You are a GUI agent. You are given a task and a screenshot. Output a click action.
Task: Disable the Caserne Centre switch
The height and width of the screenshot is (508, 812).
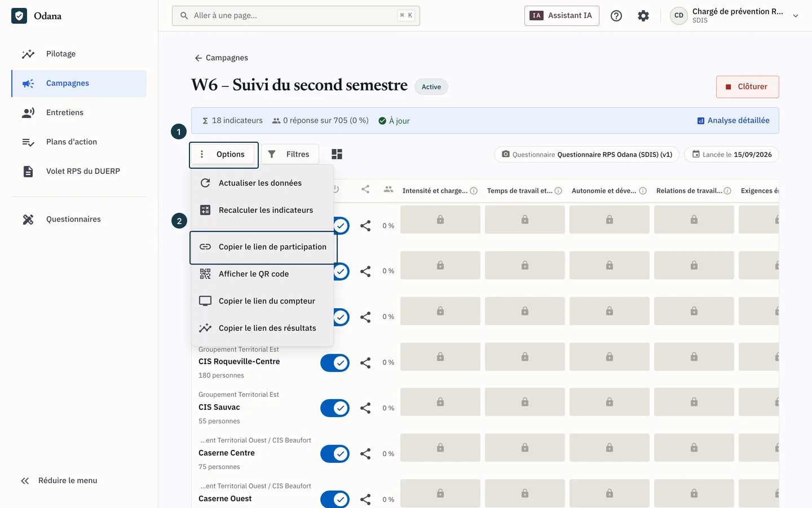point(335,454)
